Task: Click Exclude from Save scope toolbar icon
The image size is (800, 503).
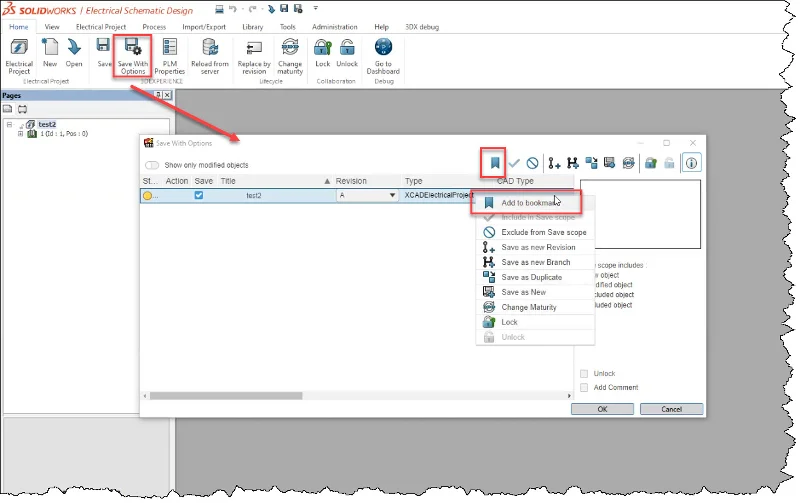Action: coord(533,162)
